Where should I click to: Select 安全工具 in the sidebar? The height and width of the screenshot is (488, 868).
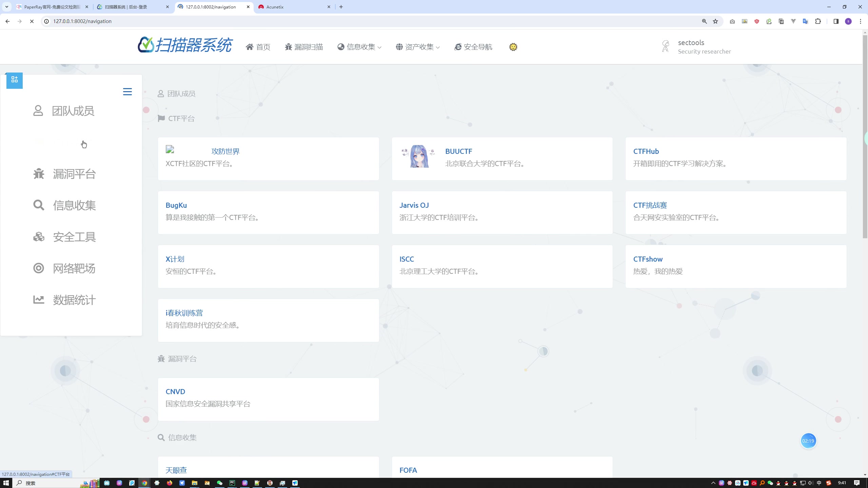64,237
